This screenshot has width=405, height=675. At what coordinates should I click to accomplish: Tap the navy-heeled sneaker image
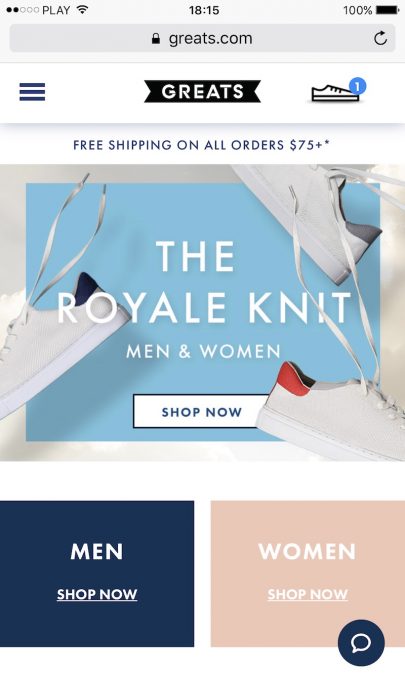pyautogui.click(x=58, y=340)
